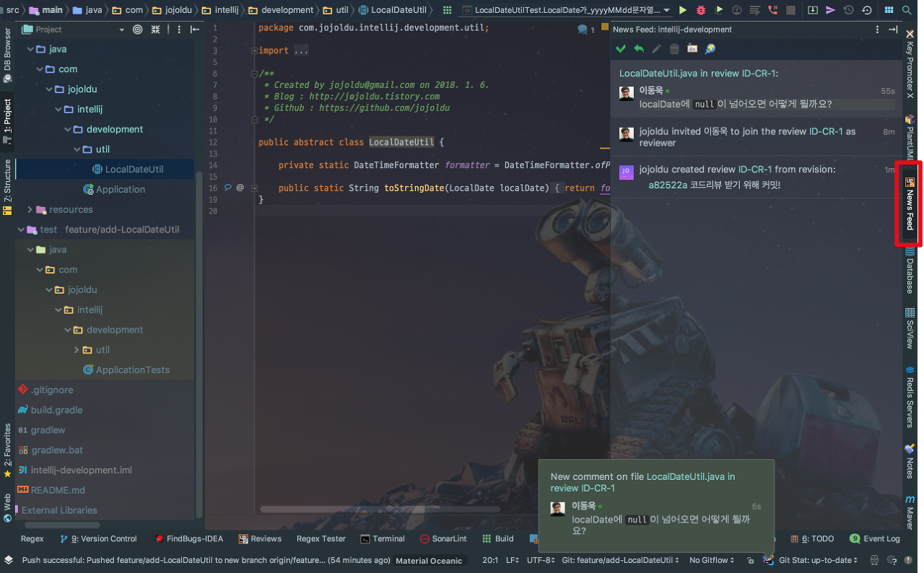924x573 pixels.
Task: Open No Gitflow status dropdown
Action: (x=712, y=560)
